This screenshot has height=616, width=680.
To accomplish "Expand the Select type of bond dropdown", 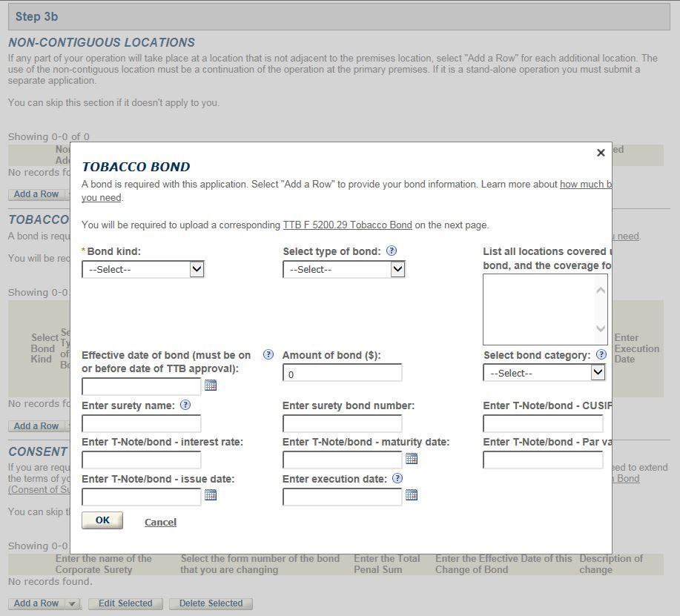I will click(x=344, y=270).
